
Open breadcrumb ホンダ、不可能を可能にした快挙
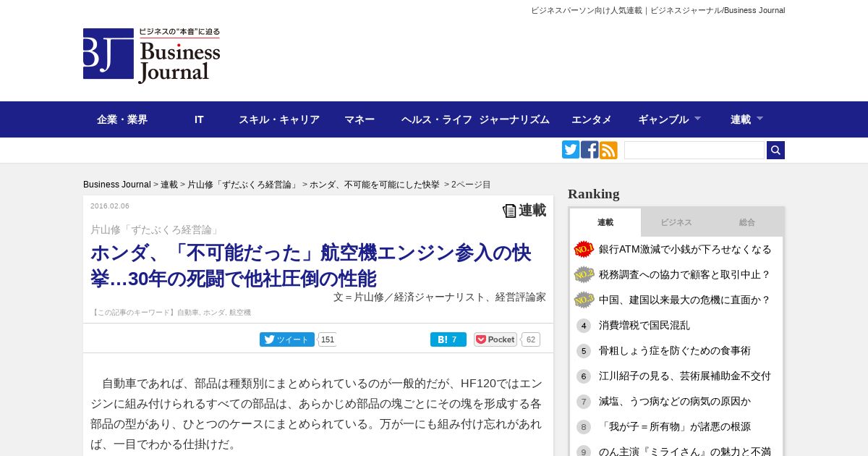point(375,185)
